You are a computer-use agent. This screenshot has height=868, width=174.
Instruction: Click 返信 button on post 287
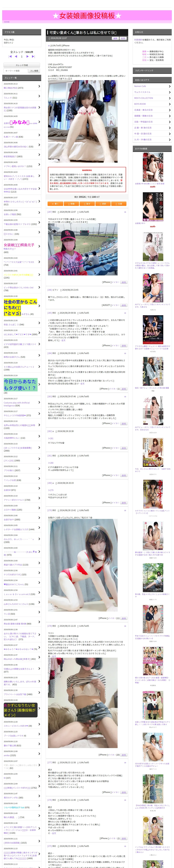[x=124, y=282]
